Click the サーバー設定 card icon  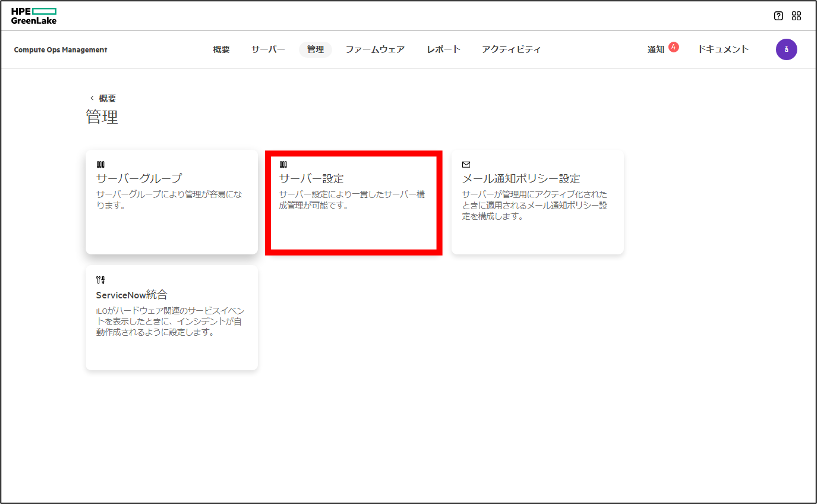click(283, 164)
